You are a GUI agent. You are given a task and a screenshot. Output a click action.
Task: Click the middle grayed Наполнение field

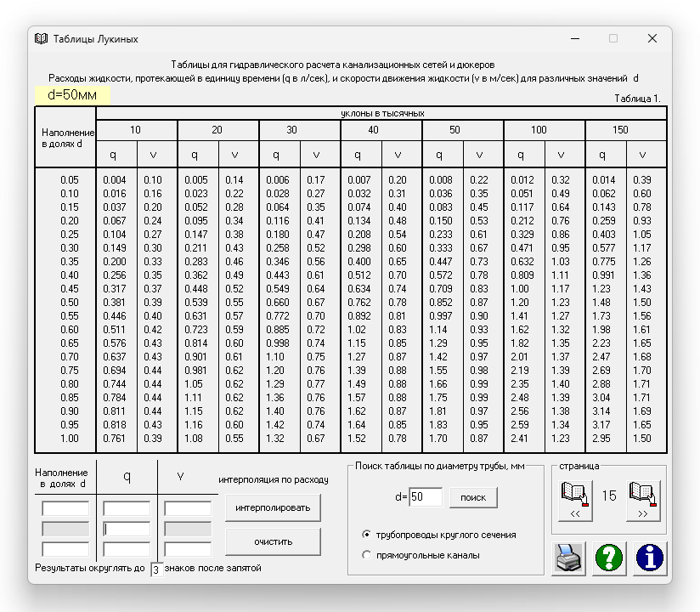(x=65, y=529)
